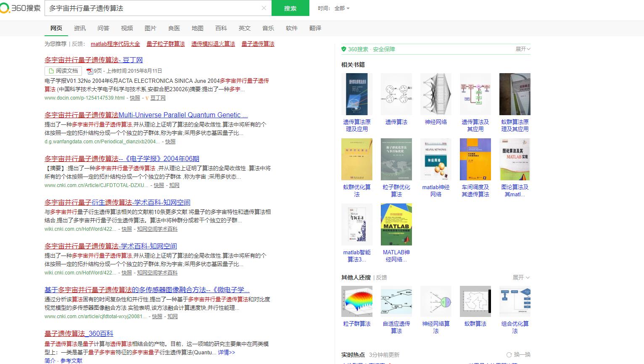The image size is (644, 364).
Task: Switch to the 图片 tab
Action: click(150, 28)
